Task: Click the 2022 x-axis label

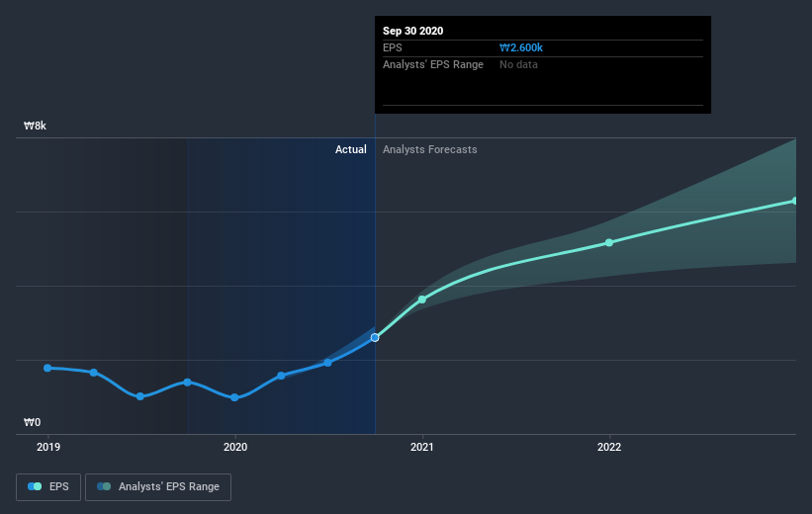Action: (609, 447)
